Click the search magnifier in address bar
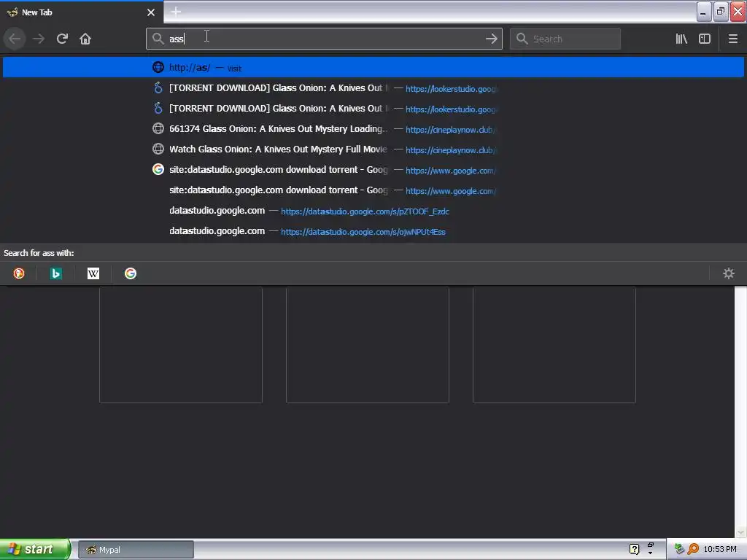The width and height of the screenshot is (747, 560). coord(158,39)
